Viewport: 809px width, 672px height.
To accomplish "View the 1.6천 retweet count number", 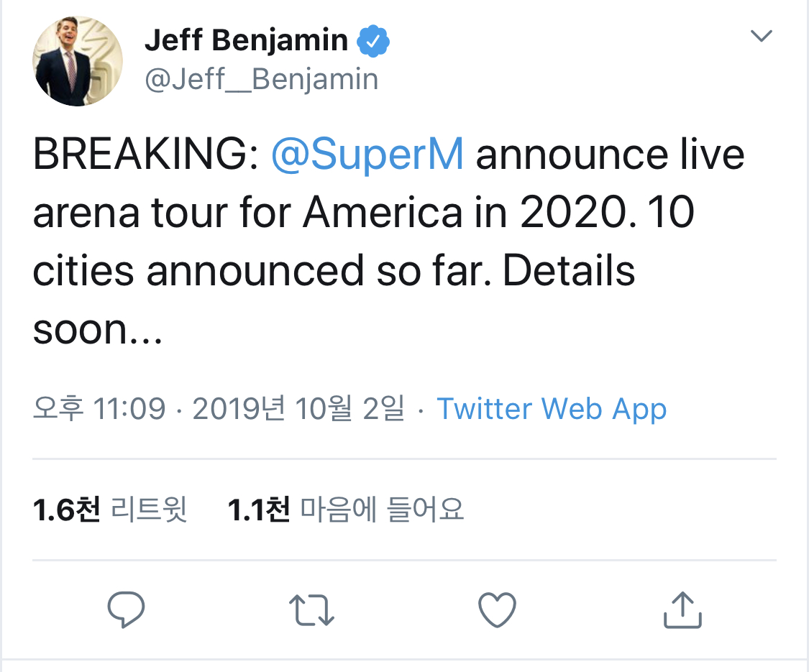I will [x=66, y=510].
